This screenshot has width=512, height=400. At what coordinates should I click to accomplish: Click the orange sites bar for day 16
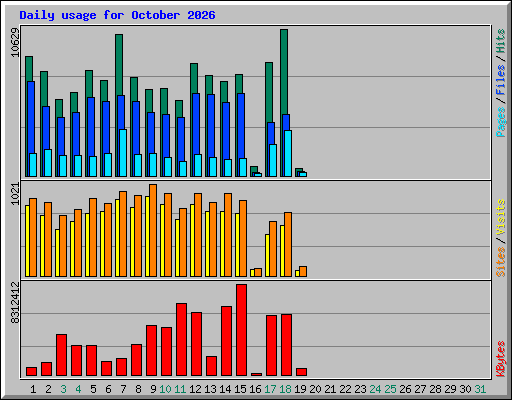point(258,272)
